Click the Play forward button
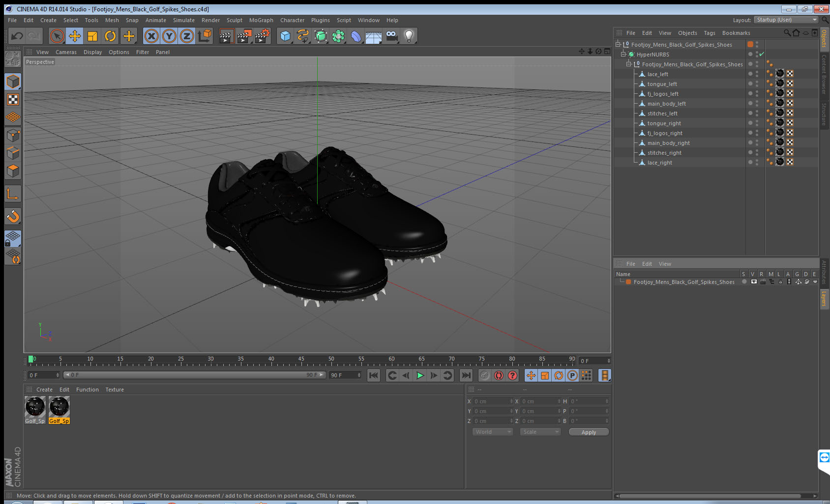This screenshot has height=504, width=830. 420,375
